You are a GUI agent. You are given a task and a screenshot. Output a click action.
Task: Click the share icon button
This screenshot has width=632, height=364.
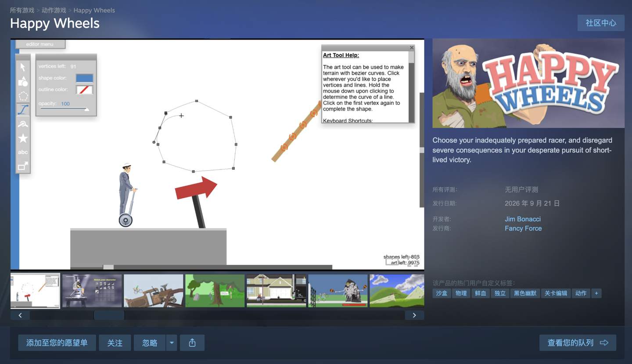point(192,343)
